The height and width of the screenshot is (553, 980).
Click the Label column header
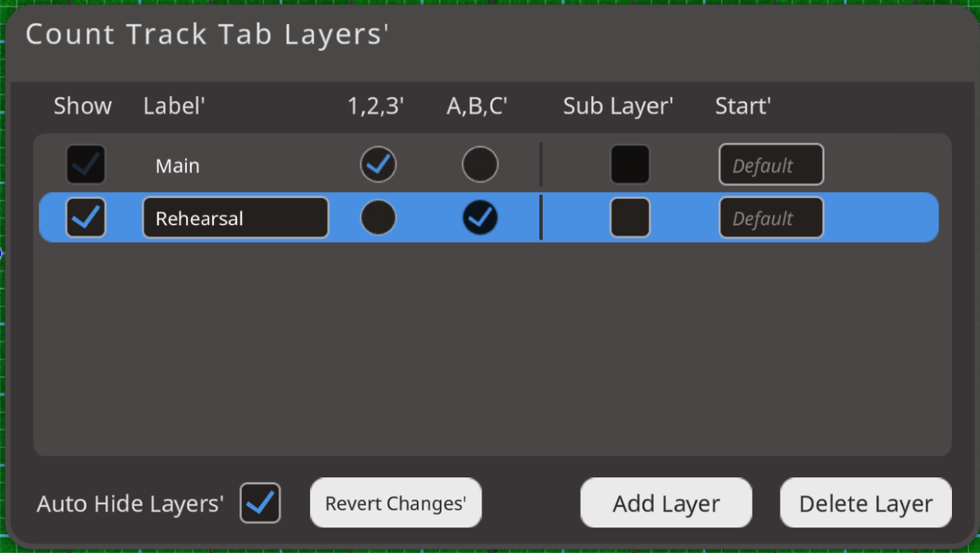tap(174, 106)
